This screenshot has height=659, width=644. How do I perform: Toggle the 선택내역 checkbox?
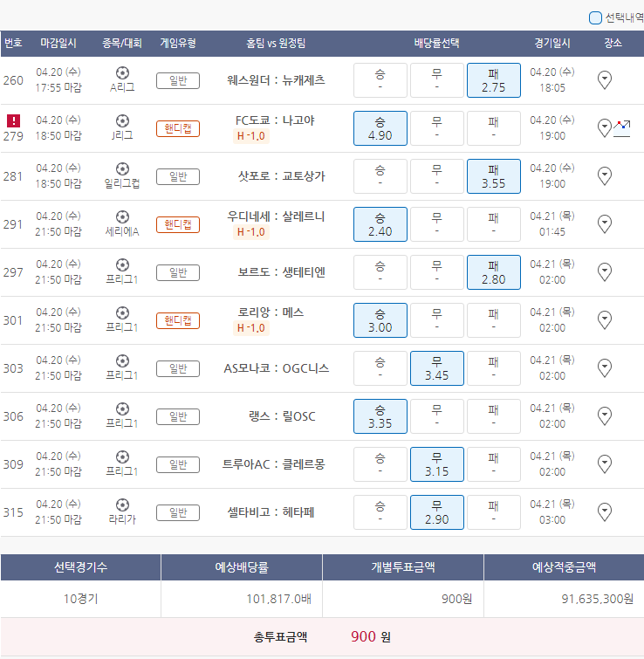(x=595, y=18)
